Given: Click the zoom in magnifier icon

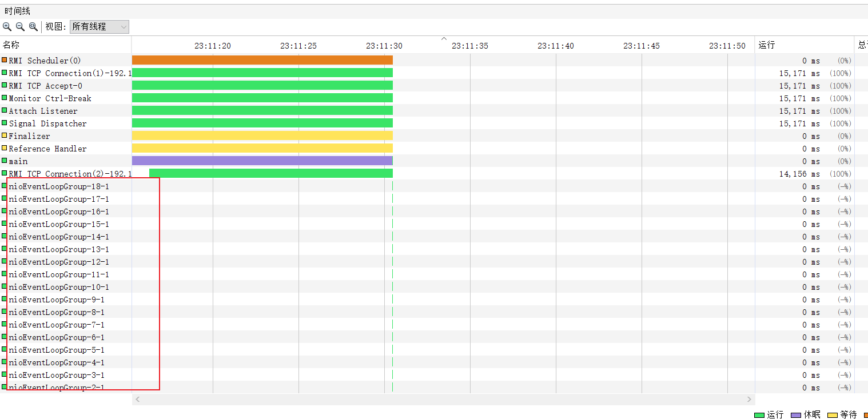Looking at the screenshot, I should [x=7, y=26].
